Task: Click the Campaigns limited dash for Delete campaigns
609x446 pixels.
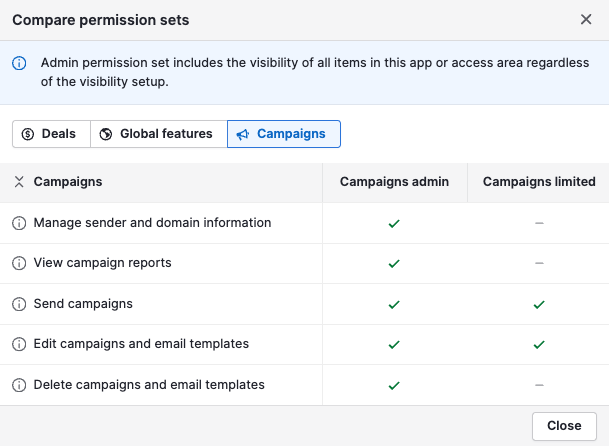Action: [x=539, y=385]
